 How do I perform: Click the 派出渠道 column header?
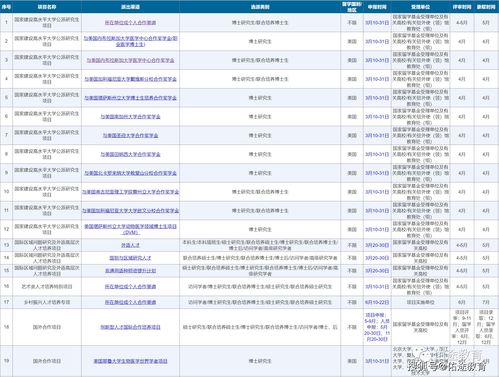130,7
